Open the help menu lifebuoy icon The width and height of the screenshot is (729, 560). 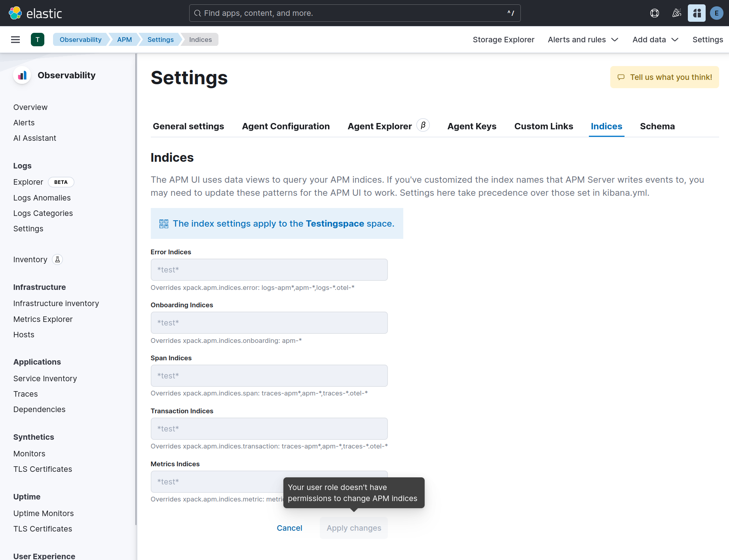point(655,13)
